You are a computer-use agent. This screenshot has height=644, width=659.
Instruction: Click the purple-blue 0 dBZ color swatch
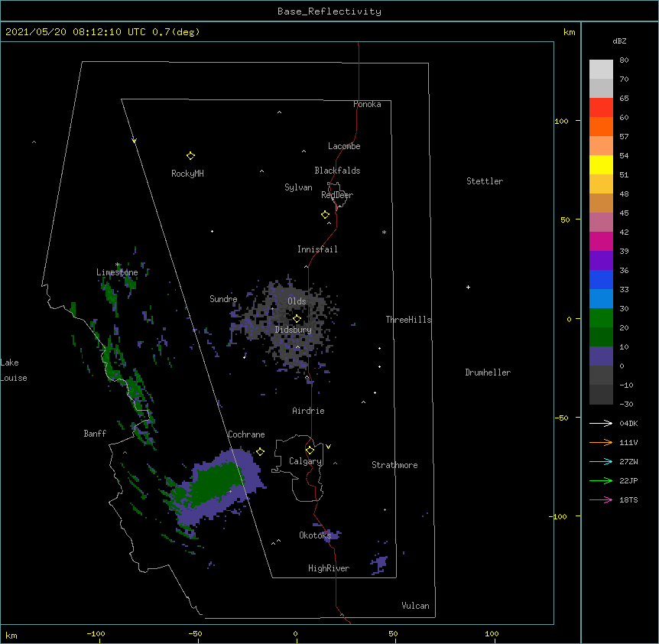(x=601, y=356)
